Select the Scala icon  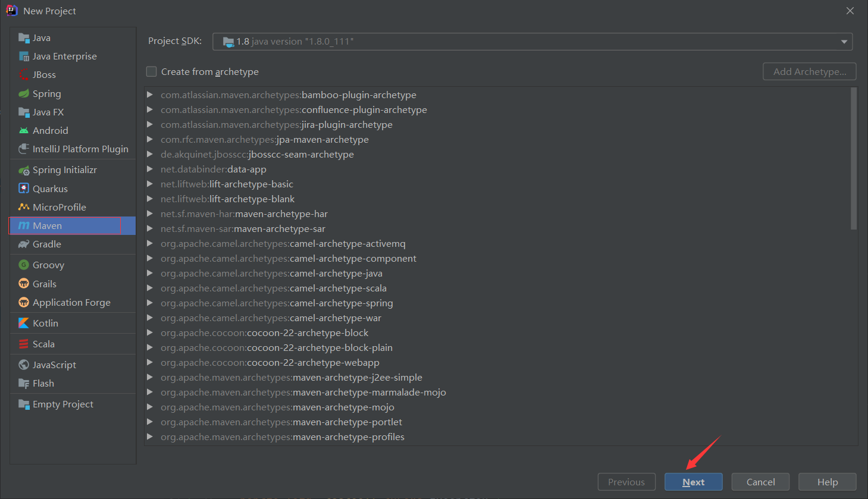[24, 344]
